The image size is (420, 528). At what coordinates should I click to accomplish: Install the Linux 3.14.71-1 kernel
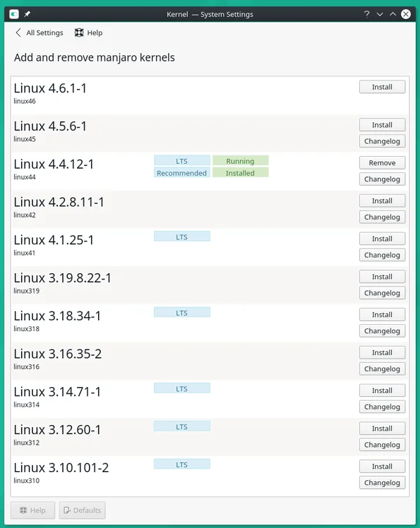tap(381, 390)
